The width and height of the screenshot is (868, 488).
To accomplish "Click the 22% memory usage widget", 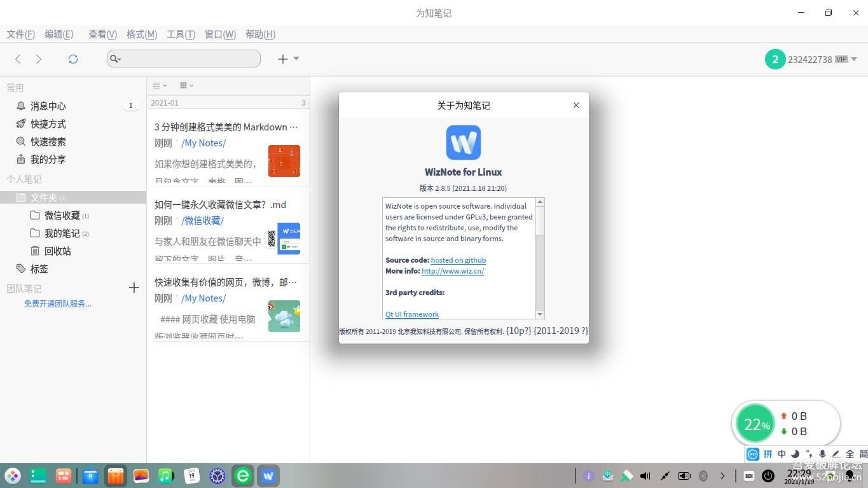I will coord(755,424).
